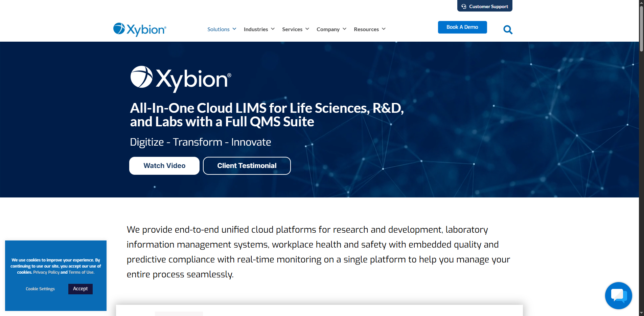Open the Industries menu
The width and height of the screenshot is (644, 316).
256,29
